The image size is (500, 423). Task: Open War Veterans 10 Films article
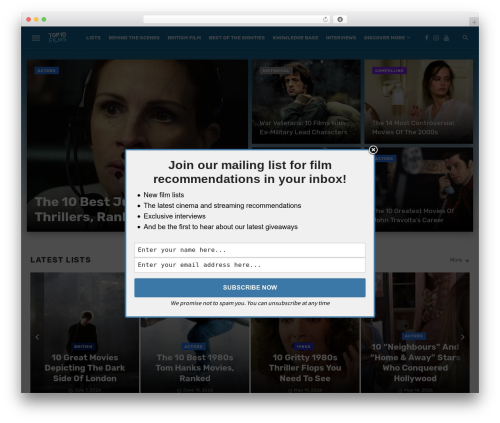pyautogui.click(x=303, y=128)
